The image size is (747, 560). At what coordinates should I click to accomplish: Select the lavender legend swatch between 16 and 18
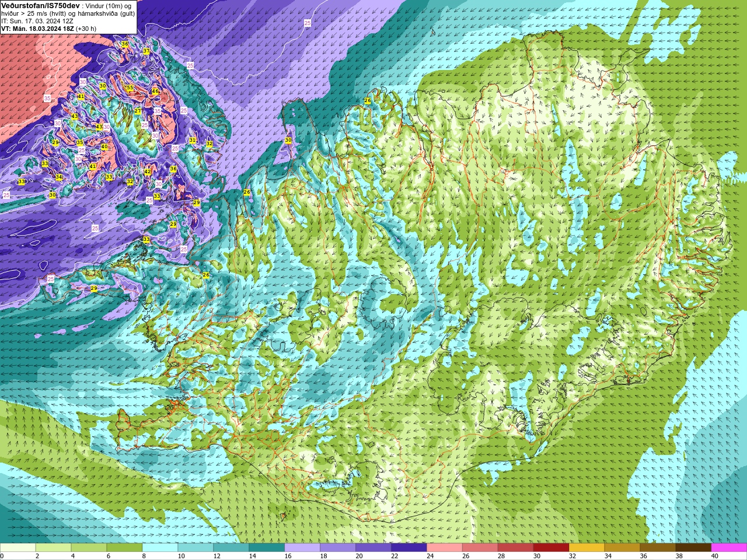tap(302, 548)
